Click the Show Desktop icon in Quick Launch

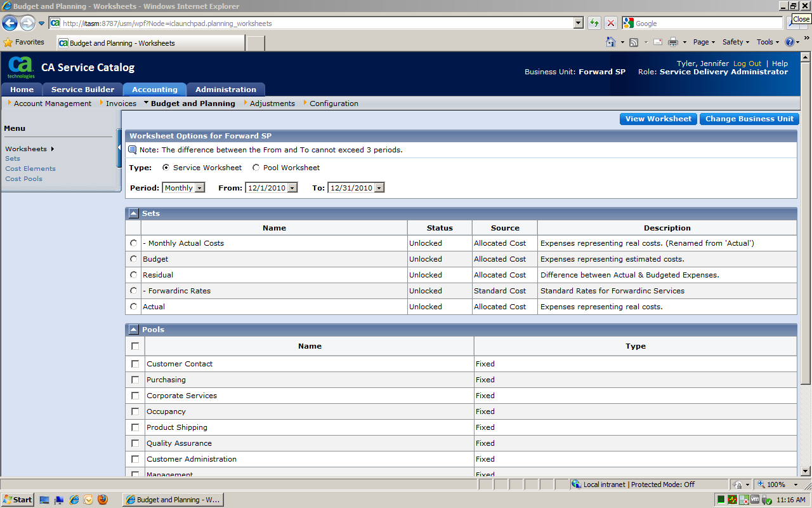44,500
